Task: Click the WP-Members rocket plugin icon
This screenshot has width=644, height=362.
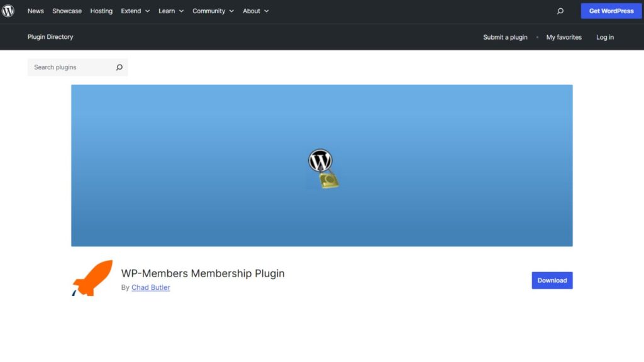Action: pos(92,278)
